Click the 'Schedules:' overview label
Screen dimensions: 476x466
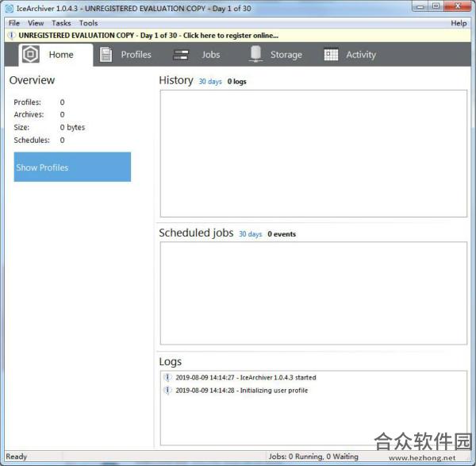pyautogui.click(x=32, y=140)
